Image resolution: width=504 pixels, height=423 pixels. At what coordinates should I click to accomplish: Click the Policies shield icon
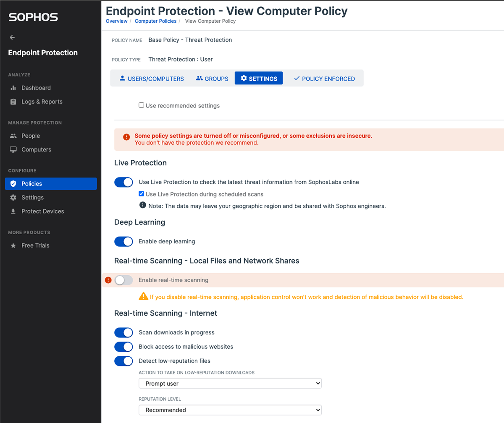coord(13,184)
